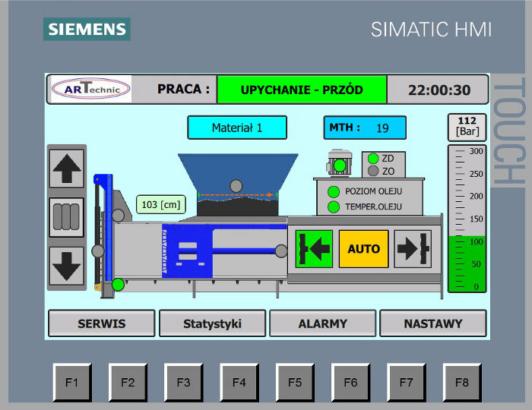532x410 pixels.
Task: Click the ARTechnic logo
Action: click(x=91, y=89)
